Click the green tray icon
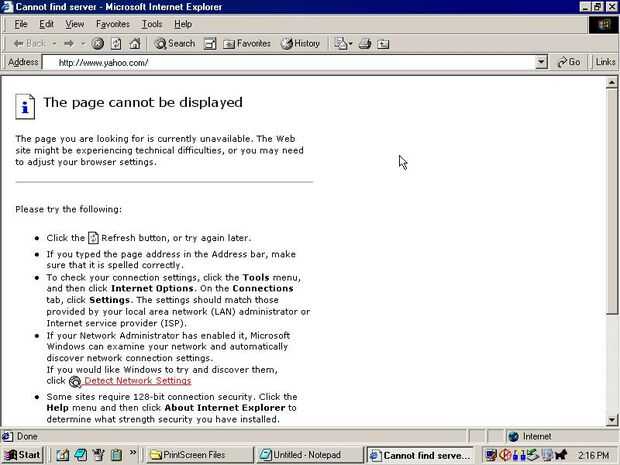The image size is (620, 465). [x=532, y=456]
